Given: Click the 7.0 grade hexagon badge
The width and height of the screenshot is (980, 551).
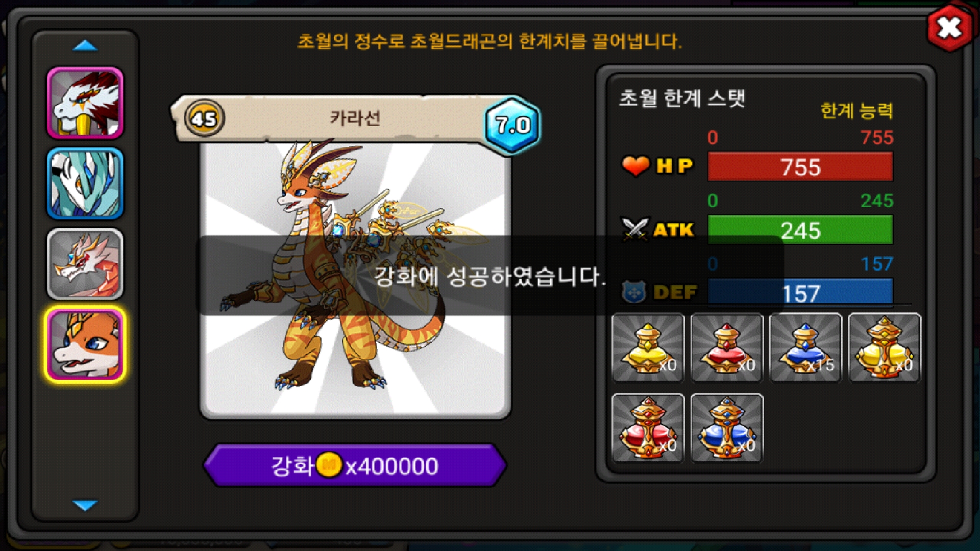Looking at the screenshot, I should (512, 125).
